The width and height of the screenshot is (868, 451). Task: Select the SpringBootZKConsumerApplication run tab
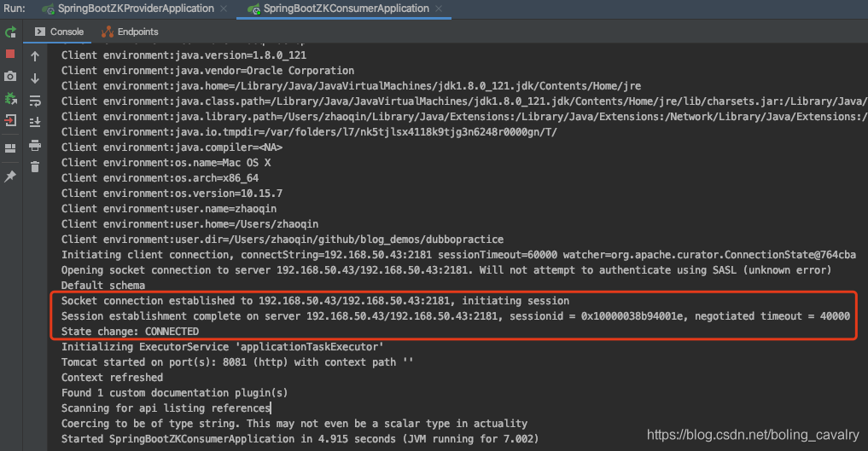346,9
